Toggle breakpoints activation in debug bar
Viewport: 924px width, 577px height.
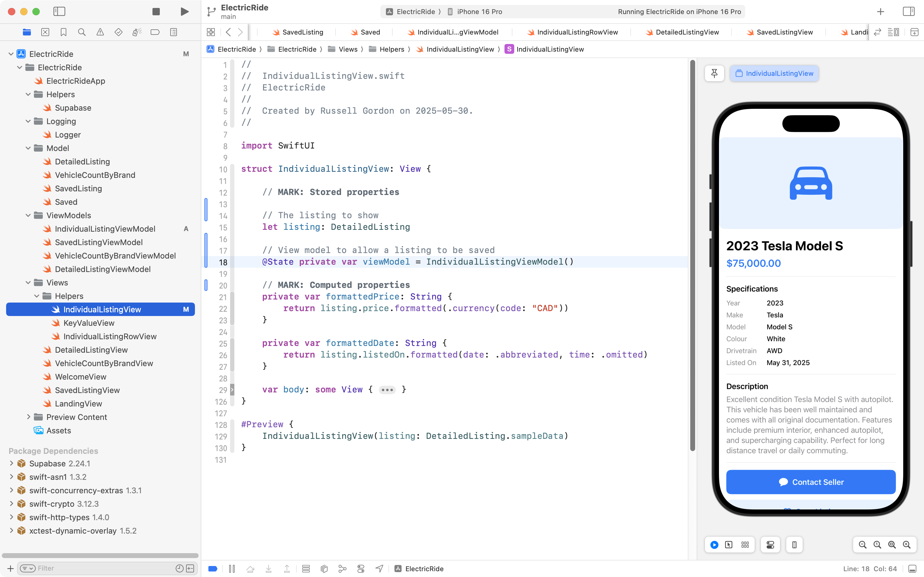213,569
